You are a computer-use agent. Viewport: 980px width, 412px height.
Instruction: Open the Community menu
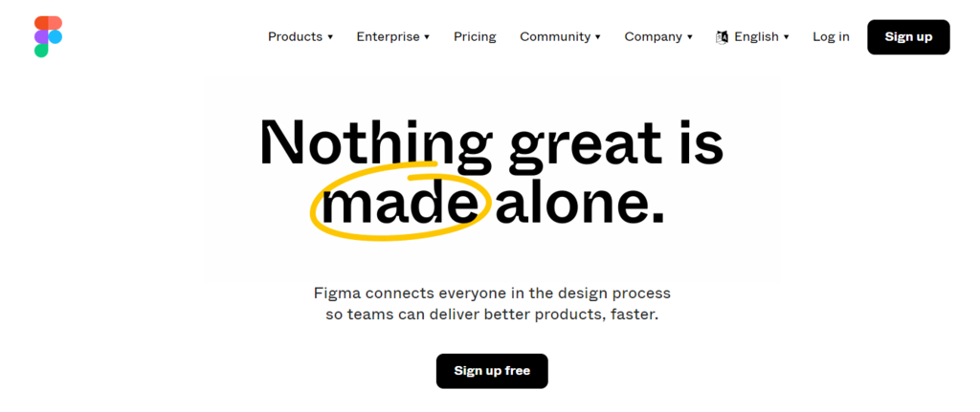[x=555, y=37]
